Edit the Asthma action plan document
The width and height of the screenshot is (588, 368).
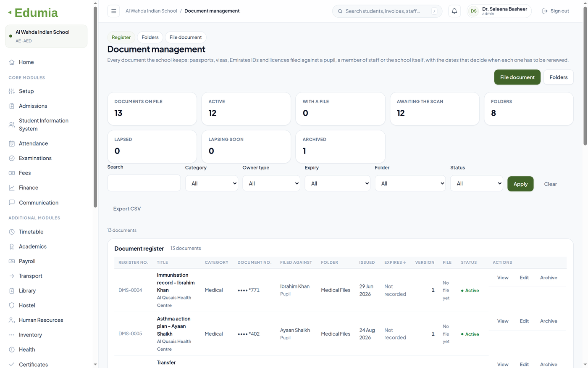pyautogui.click(x=524, y=321)
